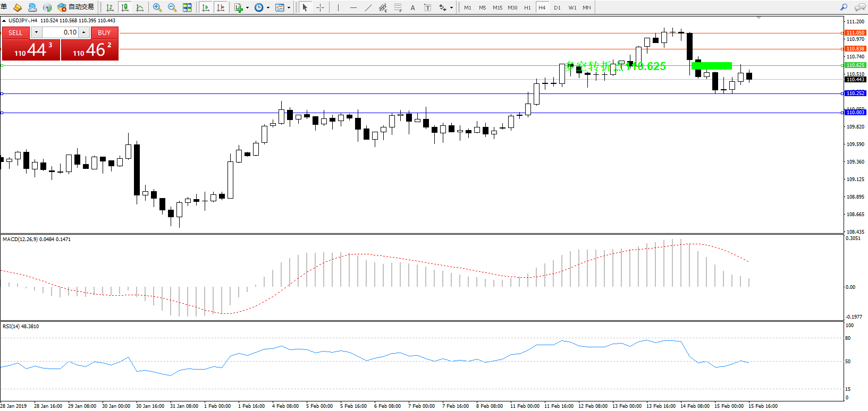Select the Crosshair tool
The image size is (868, 411).
click(x=320, y=7)
